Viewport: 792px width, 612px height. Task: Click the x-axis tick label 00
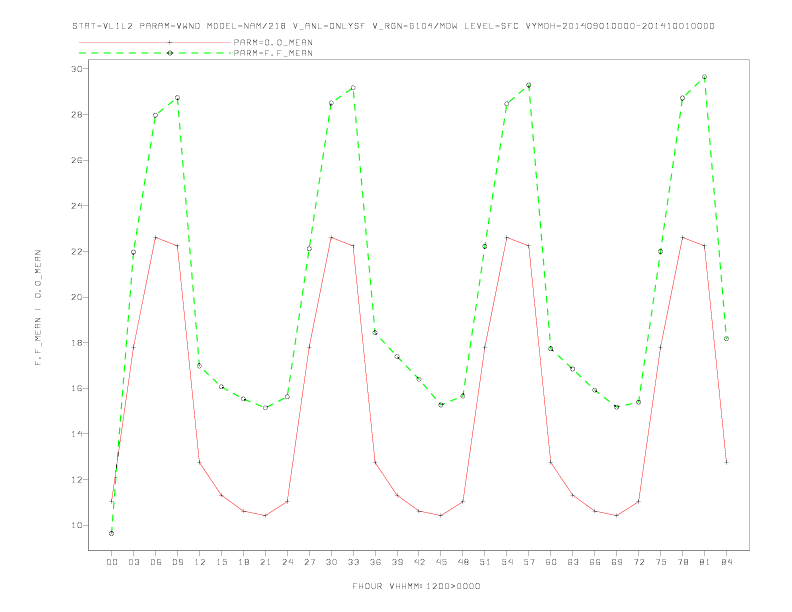112,562
